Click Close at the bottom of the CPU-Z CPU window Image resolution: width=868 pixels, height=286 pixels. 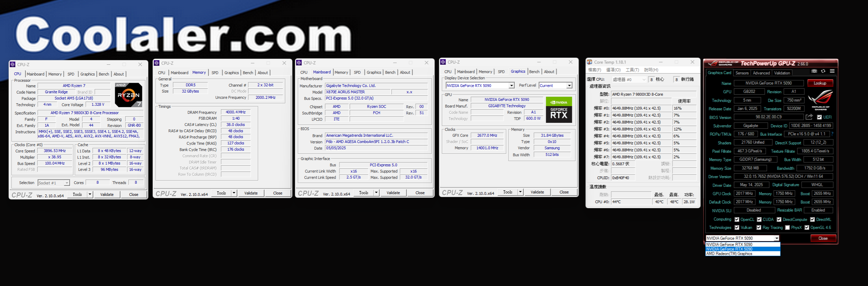[134, 194]
